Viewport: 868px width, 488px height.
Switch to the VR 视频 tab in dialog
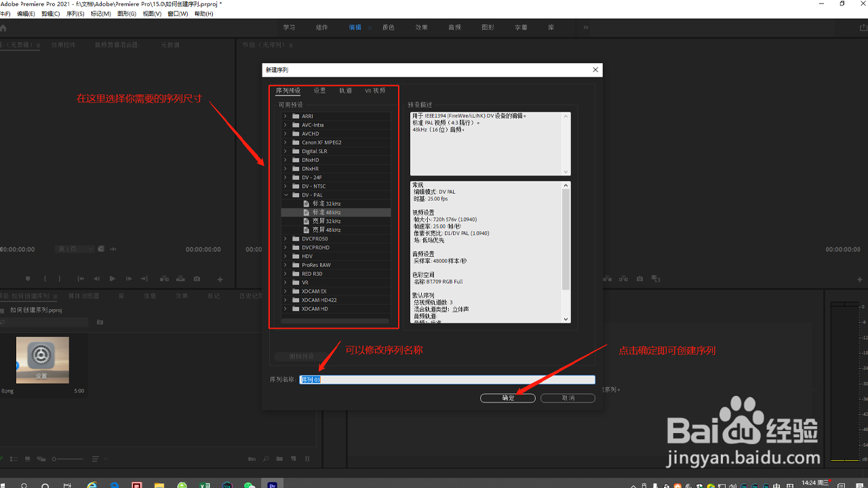(x=375, y=90)
